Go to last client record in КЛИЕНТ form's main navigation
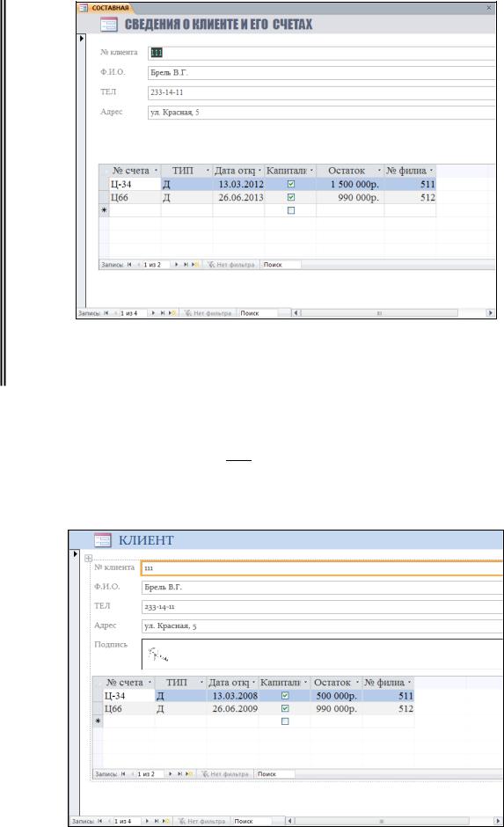Viewport: 504px width, 827px height. click(156, 821)
